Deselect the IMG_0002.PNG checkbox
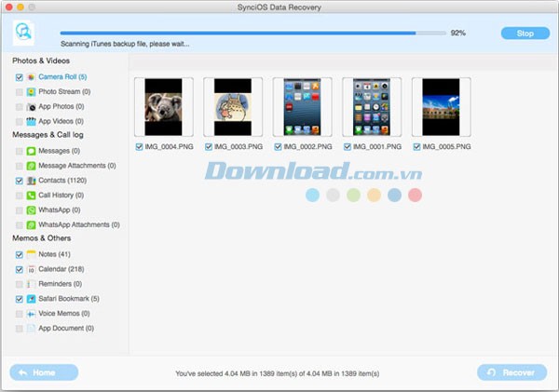The height and width of the screenshot is (392, 559). click(x=278, y=147)
